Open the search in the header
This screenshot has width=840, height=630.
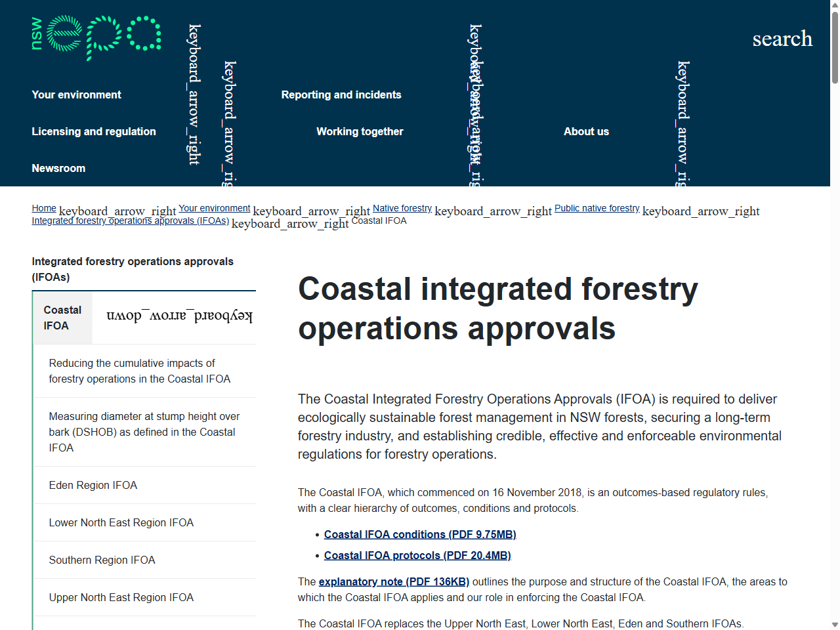point(782,39)
